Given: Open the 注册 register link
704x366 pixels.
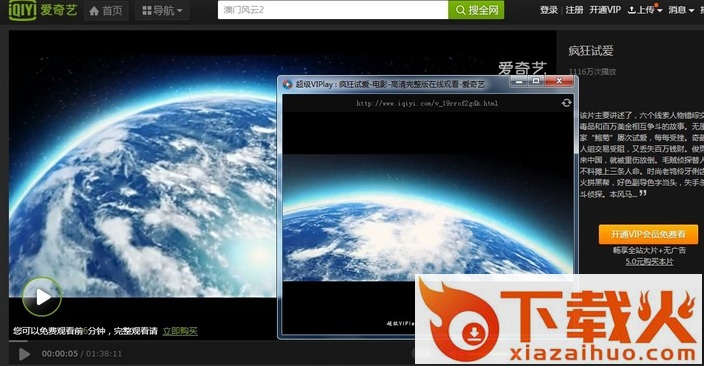Looking at the screenshot, I should coord(574,10).
